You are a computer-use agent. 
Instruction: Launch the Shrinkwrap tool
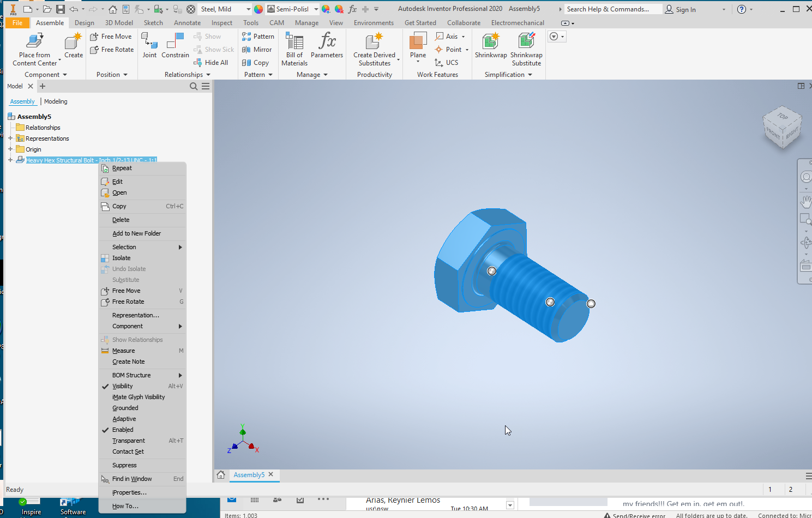click(490, 46)
